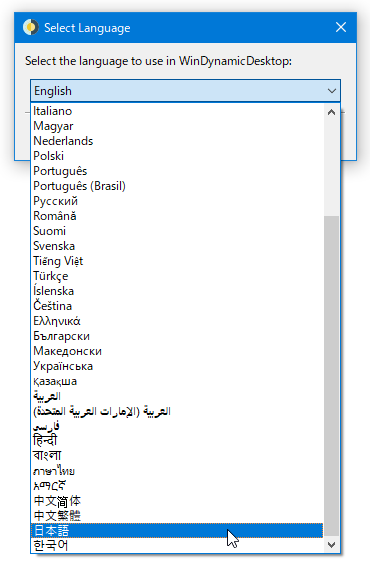The width and height of the screenshot is (370, 566).
Task: Click the WinDynamicDesktop app icon in title bar
Action: (x=31, y=27)
